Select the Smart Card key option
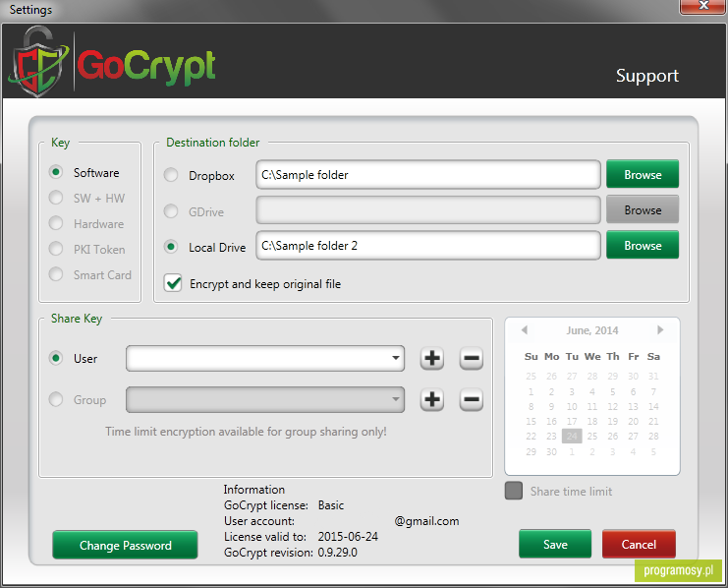The image size is (728, 588). pyautogui.click(x=56, y=274)
